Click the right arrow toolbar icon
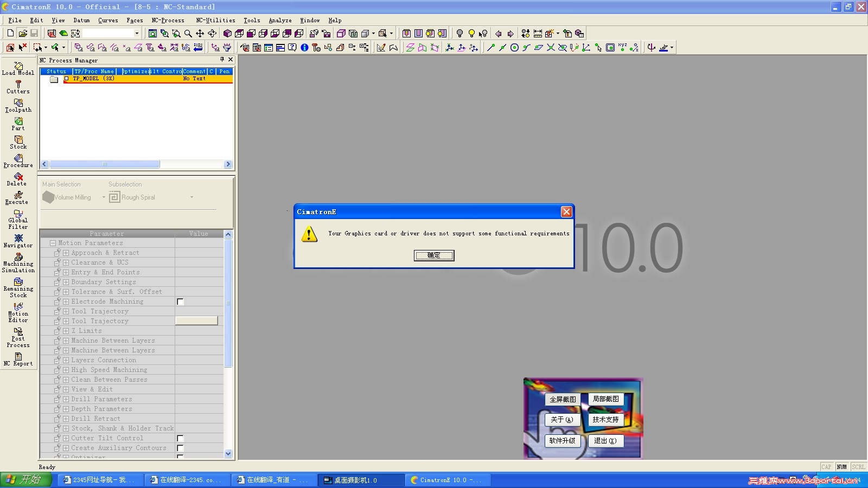This screenshot has height=488, width=868. [x=510, y=33]
